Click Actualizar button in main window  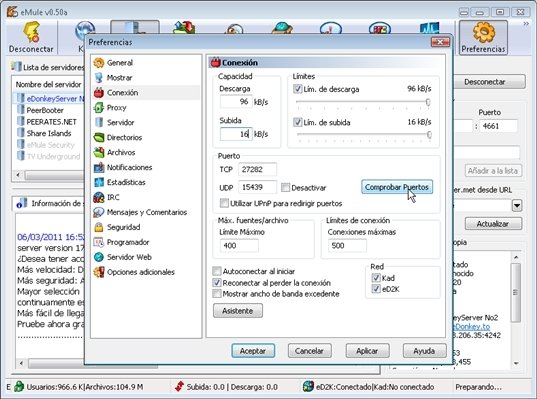click(493, 224)
